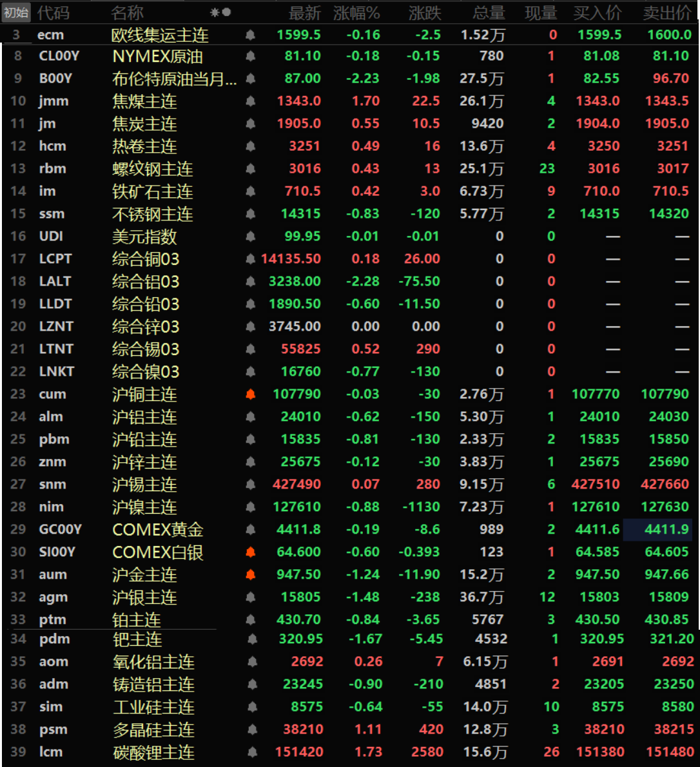Click the 买入价 column header
This screenshot has width=700, height=767.
coord(598,13)
